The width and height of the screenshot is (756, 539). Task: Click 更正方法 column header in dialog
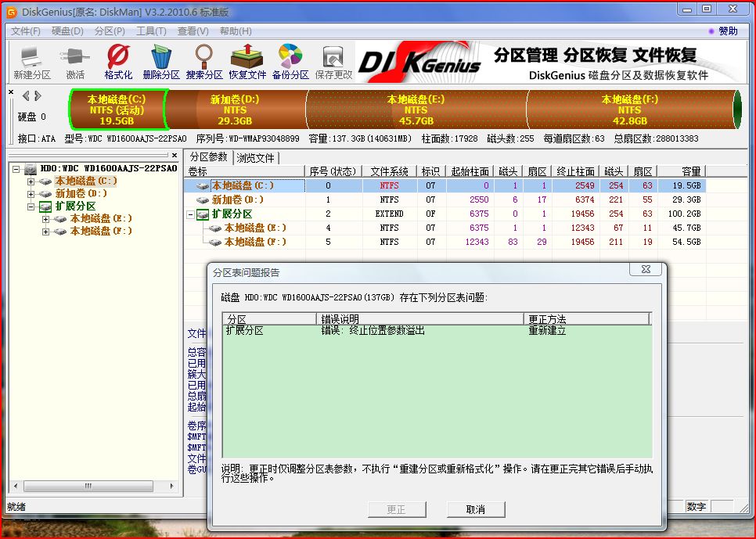coord(587,318)
